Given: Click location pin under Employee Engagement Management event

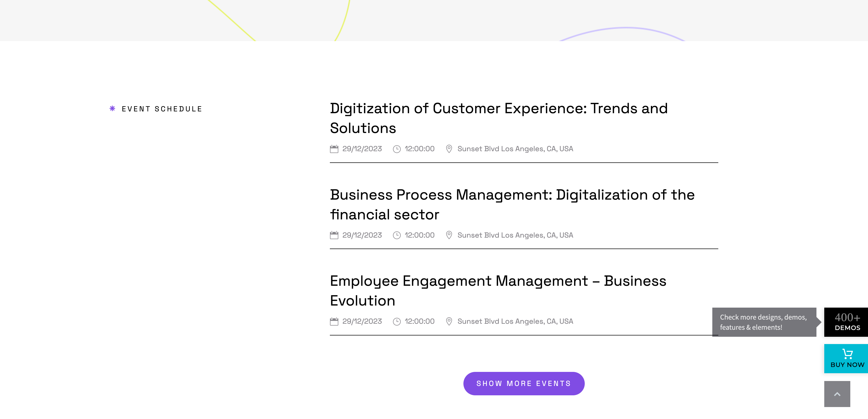Looking at the screenshot, I should coord(449,321).
